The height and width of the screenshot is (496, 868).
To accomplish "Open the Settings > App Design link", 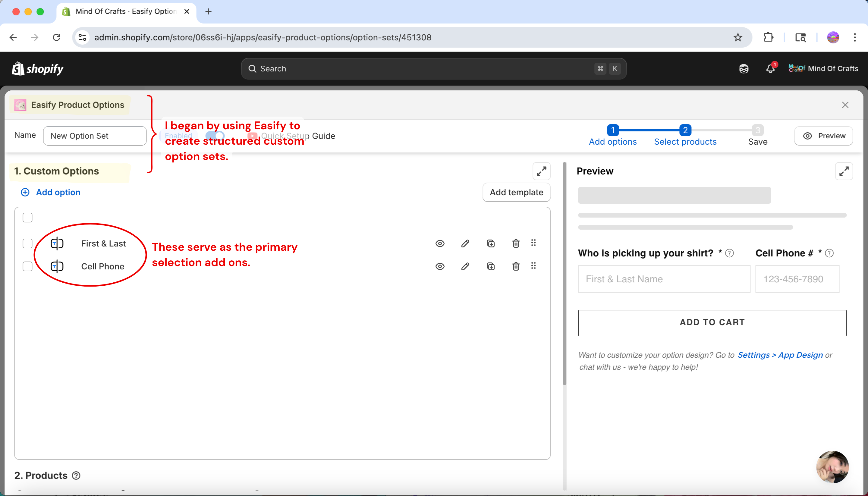I will coord(780,355).
